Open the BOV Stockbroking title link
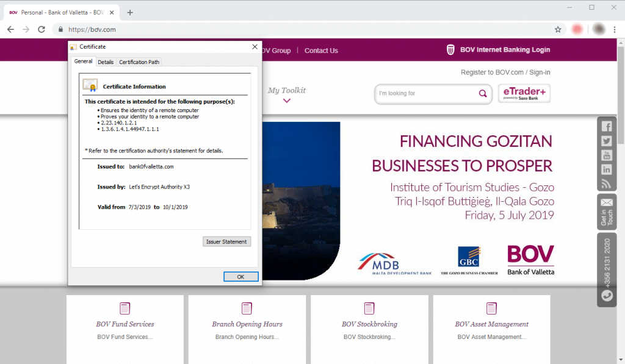The height and width of the screenshot is (364, 625). [x=369, y=324]
